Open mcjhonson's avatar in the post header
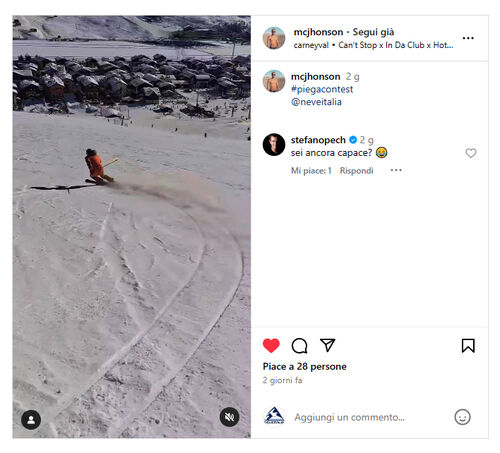Viewport: 500px width, 453px height. click(x=274, y=38)
